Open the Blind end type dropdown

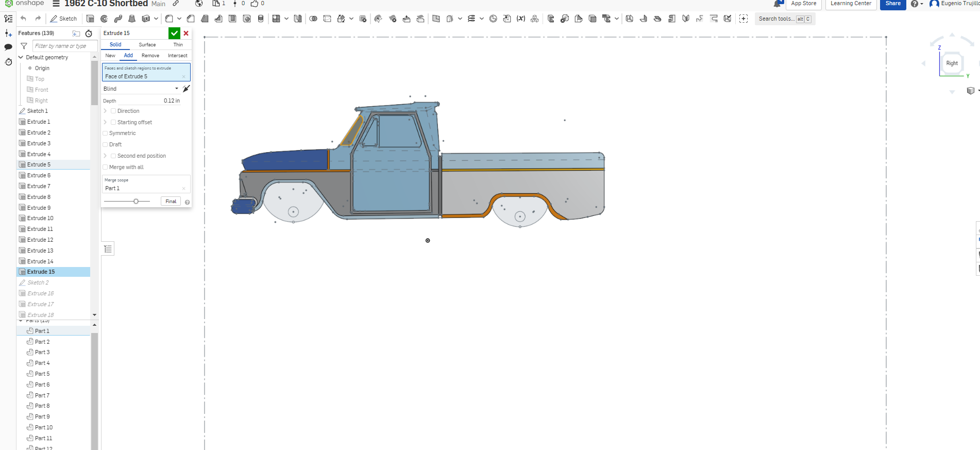click(141, 89)
